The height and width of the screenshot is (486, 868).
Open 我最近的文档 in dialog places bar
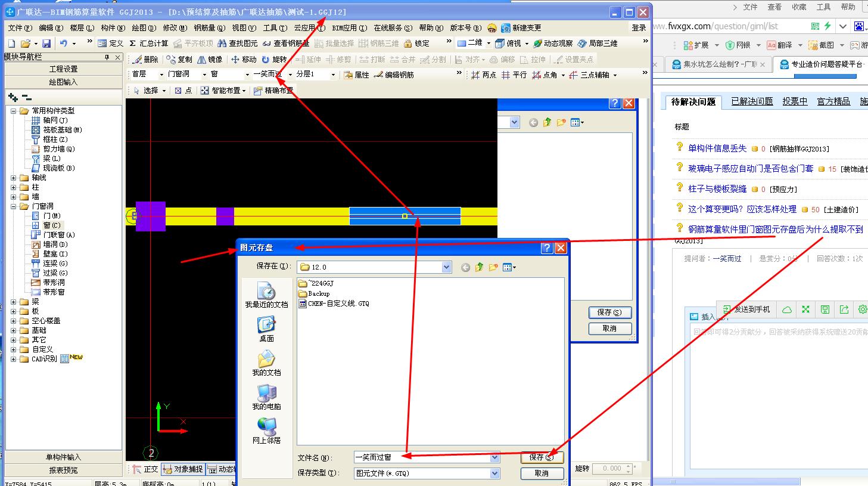click(x=266, y=295)
